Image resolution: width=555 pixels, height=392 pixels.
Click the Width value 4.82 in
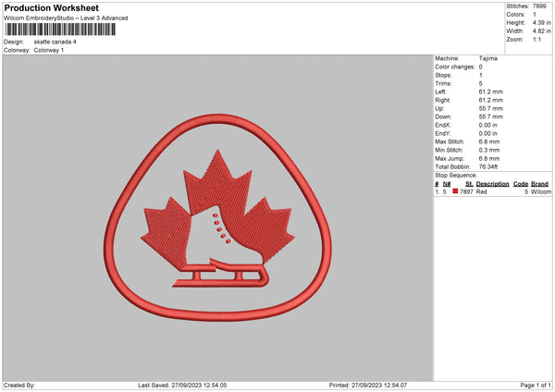point(541,31)
